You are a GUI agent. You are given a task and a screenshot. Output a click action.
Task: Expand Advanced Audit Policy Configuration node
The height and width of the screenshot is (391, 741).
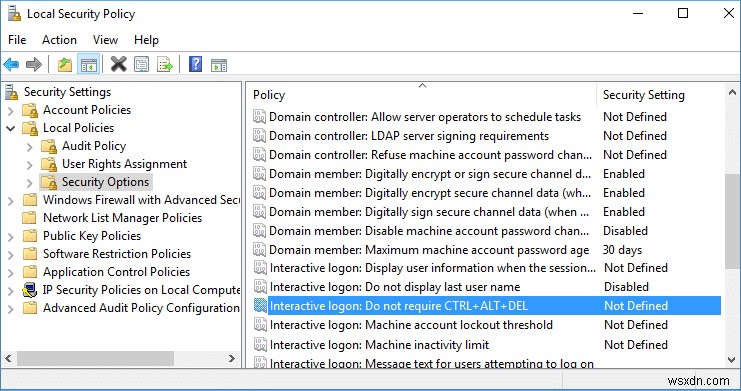click(11, 309)
